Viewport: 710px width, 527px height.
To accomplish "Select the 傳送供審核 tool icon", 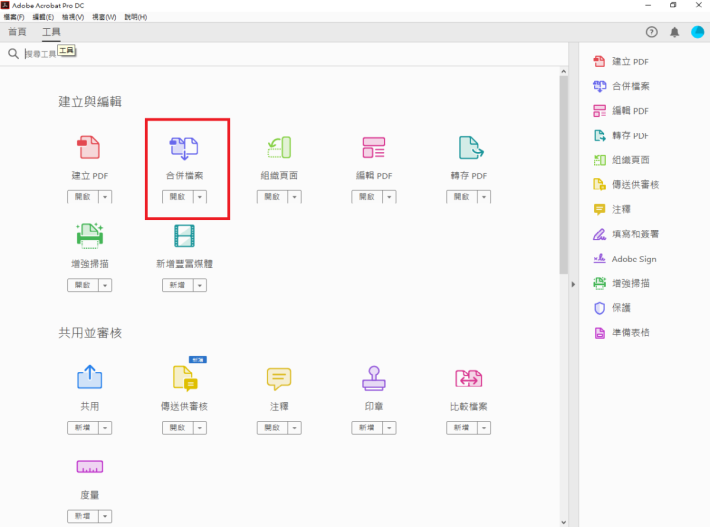I will pos(185,378).
